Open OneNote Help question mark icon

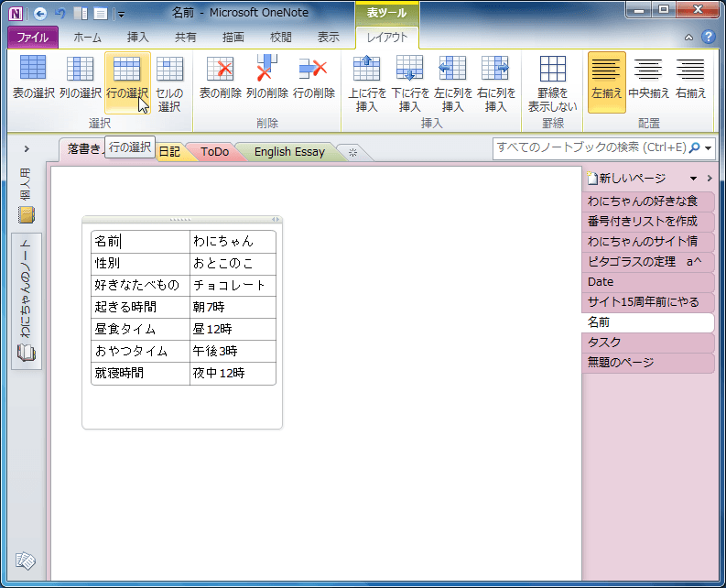pyautogui.click(x=709, y=37)
